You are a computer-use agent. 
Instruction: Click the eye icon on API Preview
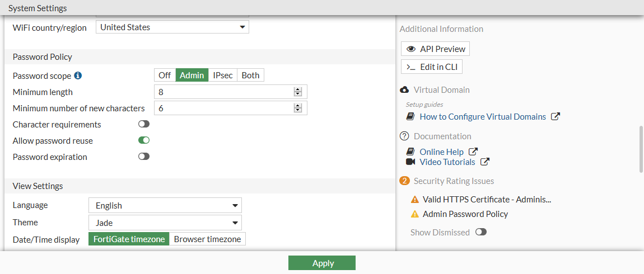coord(410,49)
